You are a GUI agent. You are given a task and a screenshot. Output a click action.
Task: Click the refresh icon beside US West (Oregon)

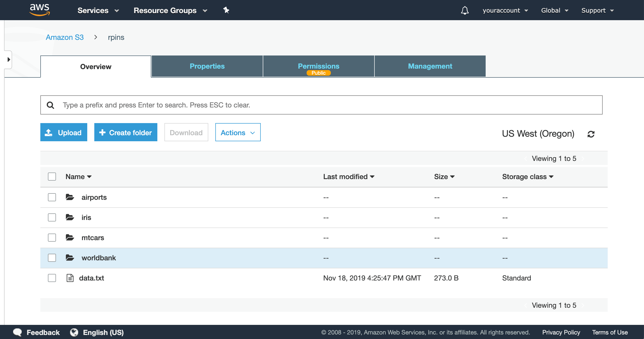pyautogui.click(x=591, y=134)
